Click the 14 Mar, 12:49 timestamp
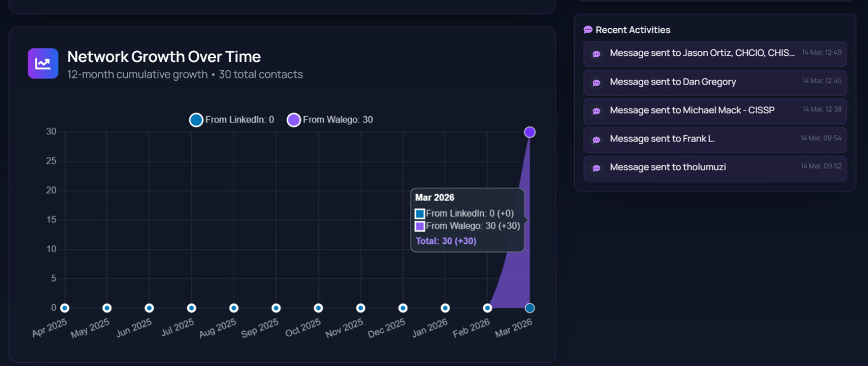 point(822,52)
